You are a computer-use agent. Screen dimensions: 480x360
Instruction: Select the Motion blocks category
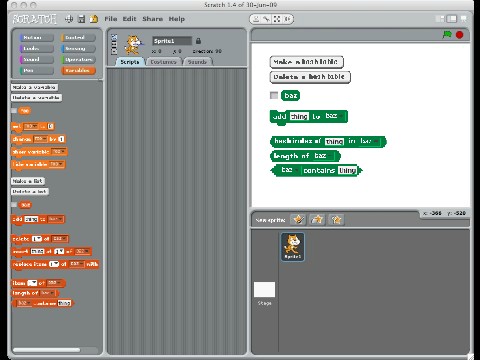36,38
